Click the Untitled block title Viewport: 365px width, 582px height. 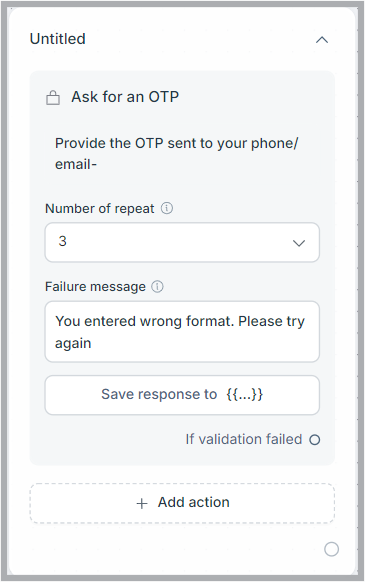[x=58, y=39]
